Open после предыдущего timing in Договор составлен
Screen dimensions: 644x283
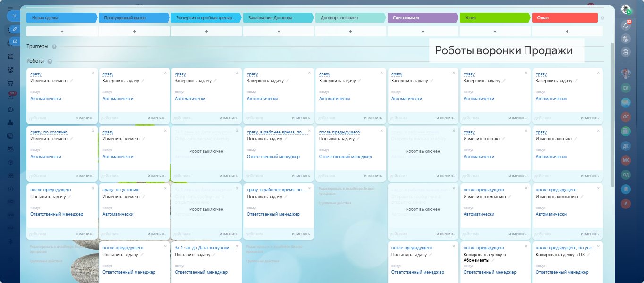[x=339, y=132]
